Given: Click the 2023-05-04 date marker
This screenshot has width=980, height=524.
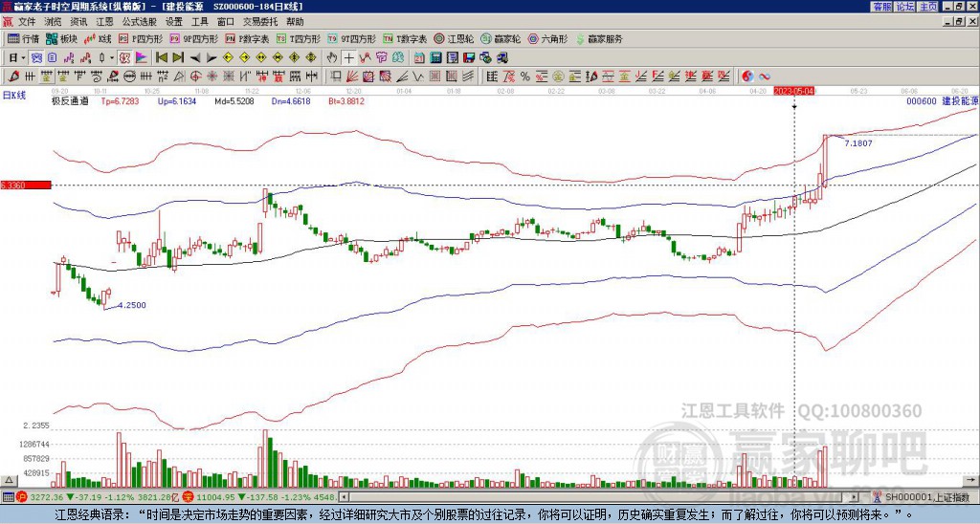Looking at the screenshot, I should pyautogui.click(x=794, y=91).
